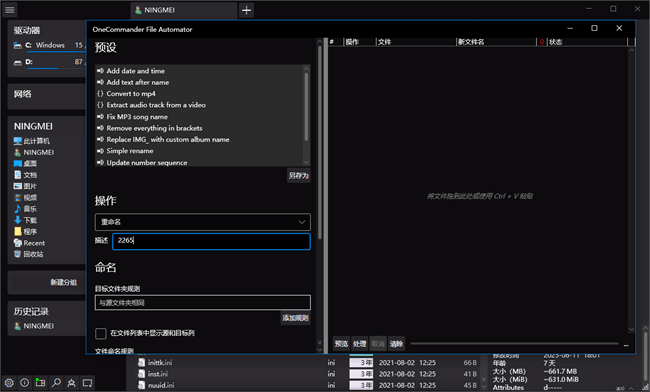Click the 添加规则 add rule button
The height and width of the screenshot is (392, 650).
(296, 318)
